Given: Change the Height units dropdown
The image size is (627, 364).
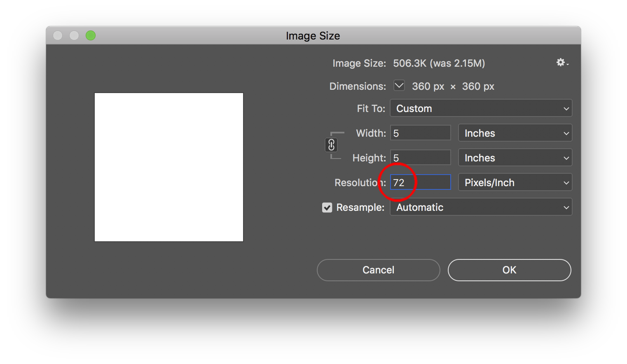Looking at the screenshot, I should (515, 158).
